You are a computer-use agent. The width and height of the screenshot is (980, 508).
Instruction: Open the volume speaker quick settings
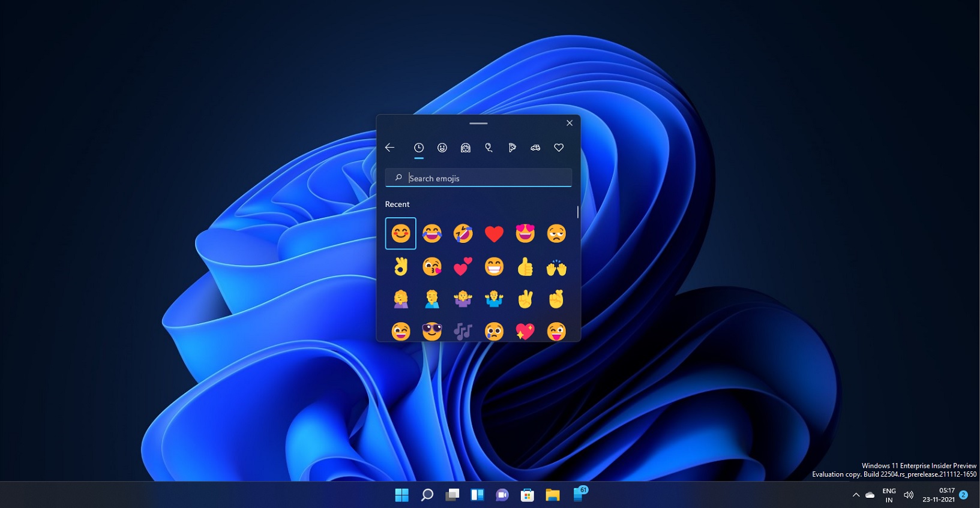tap(909, 495)
